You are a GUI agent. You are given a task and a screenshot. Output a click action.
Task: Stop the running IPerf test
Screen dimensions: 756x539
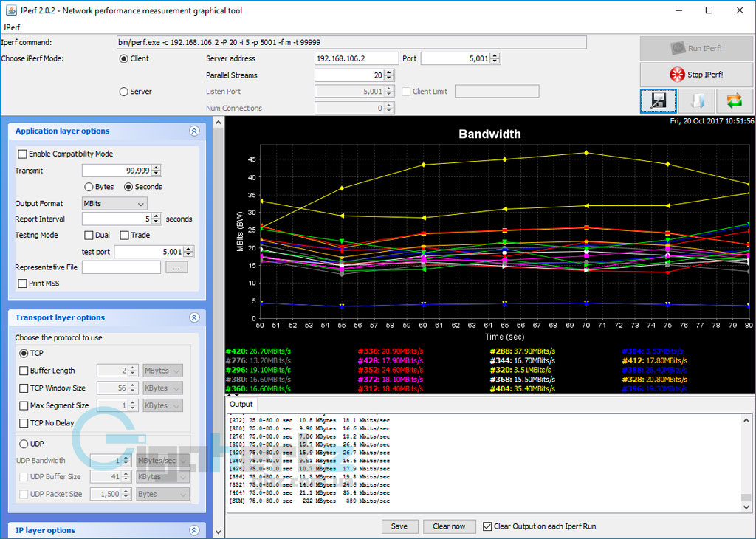pos(695,75)
